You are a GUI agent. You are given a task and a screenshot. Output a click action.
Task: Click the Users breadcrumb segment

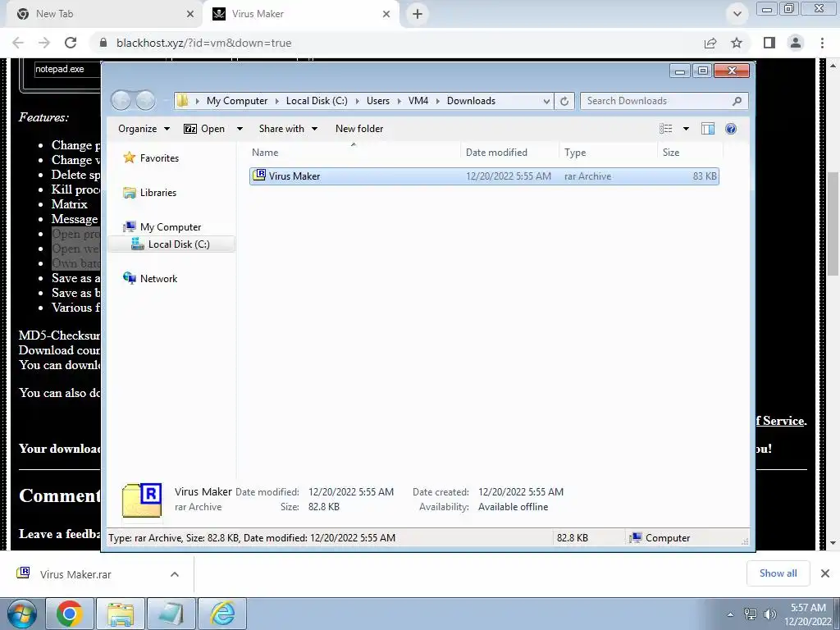pyautogui.click(x=378, y=101)
